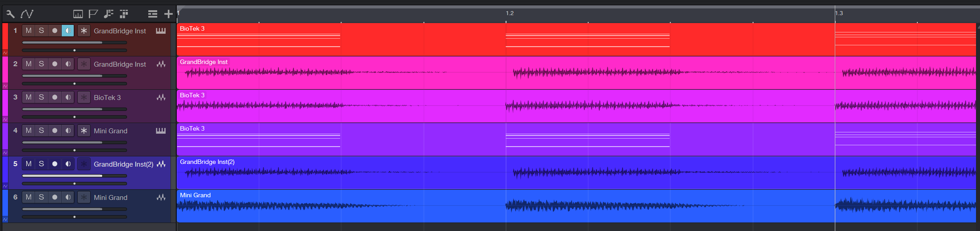The height and width of the screenshot is (231, 980).
Task: Expand automation lane of track 6
Action: click(x=5, y=219)
